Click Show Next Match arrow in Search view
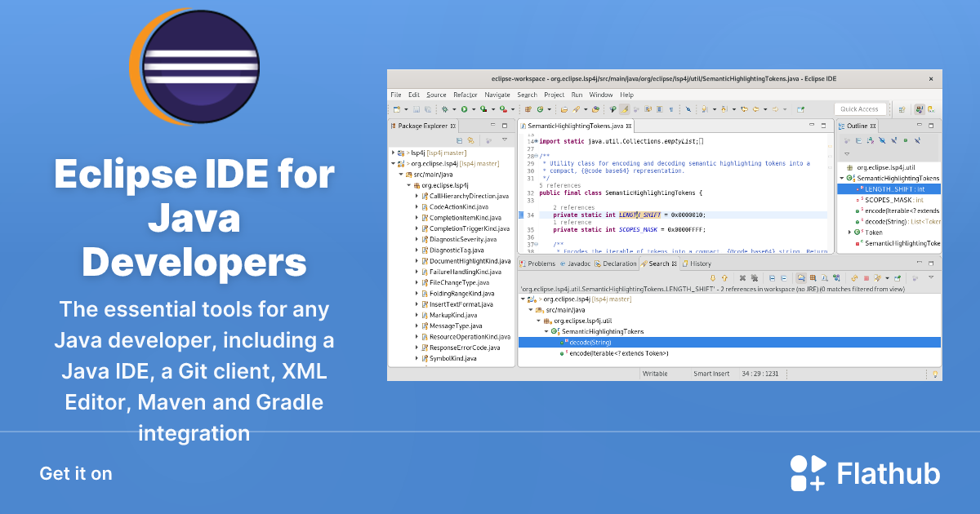Viewport: 980px width, 514px height. (x=713, y=278)
